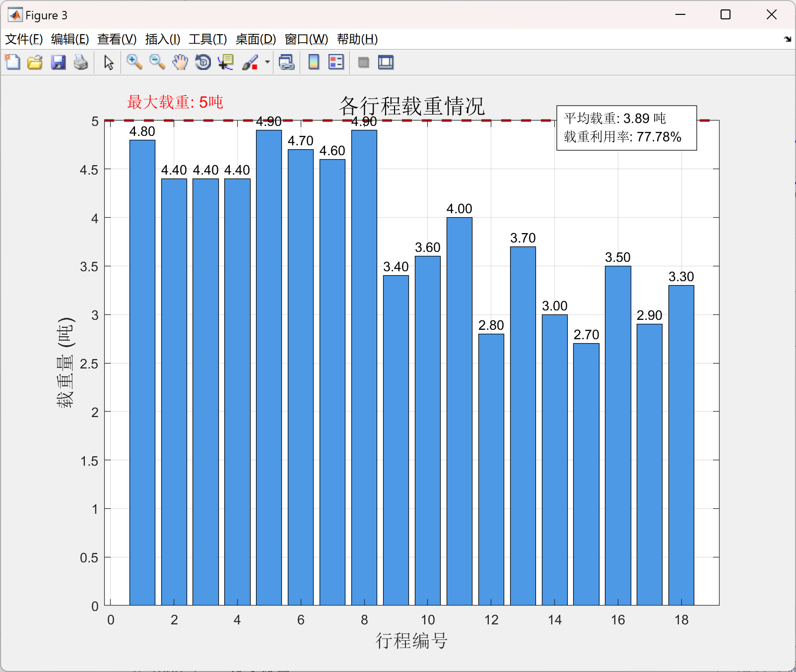Open the 插入(I) menu
Viewport: 796px width, 672px height.
click(163, 39)
